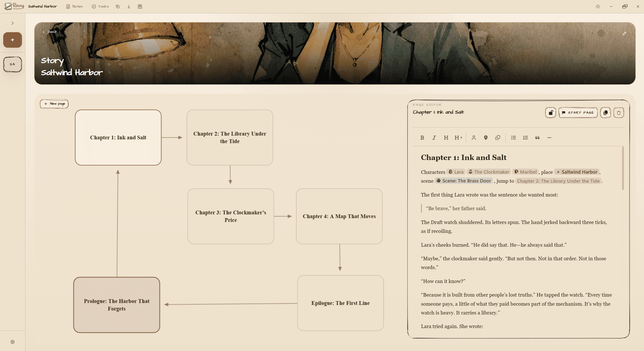Click the editor's vertical scrollbar
The image size is (644, 351).
click(x=623, y=168)
